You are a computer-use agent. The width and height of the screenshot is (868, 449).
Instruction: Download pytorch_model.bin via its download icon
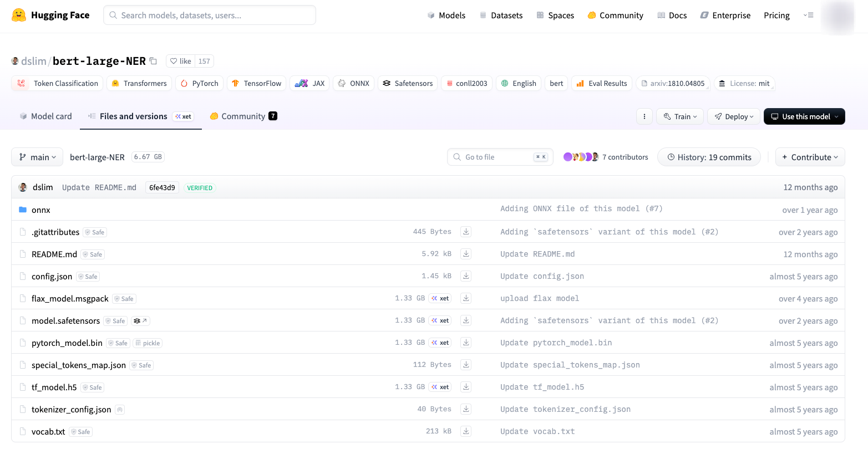(466, 343)
